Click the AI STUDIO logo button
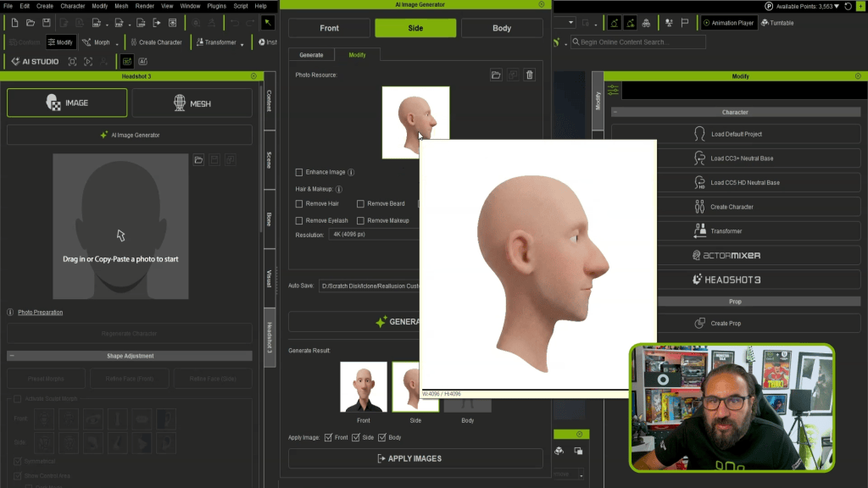Image resolution: width=868 pixels, height=488 pixels. 35,61
